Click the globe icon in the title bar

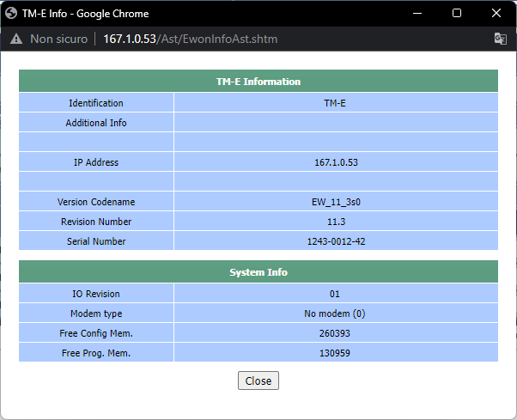coord(11,13)
